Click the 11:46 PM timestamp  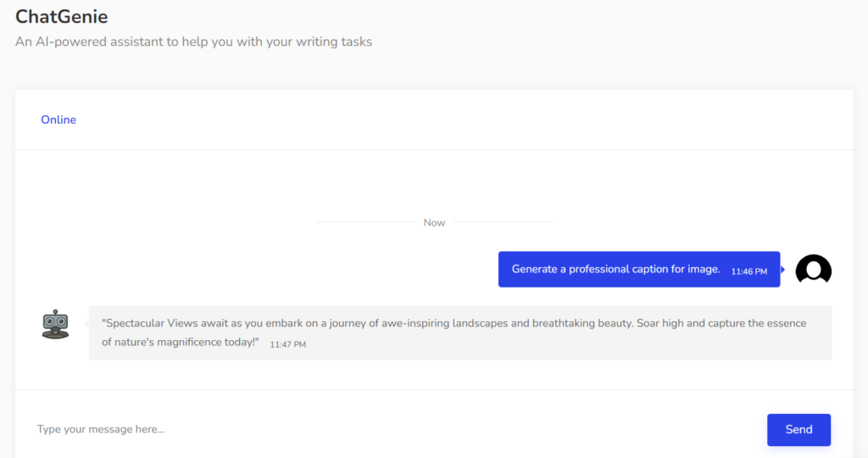[x=748, y=271]
